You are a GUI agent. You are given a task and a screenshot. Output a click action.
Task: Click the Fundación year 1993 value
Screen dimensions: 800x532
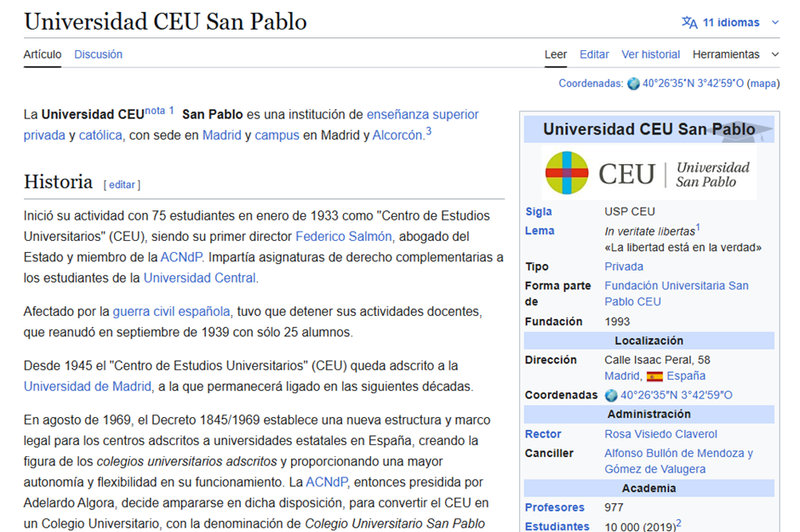point(617,322)
